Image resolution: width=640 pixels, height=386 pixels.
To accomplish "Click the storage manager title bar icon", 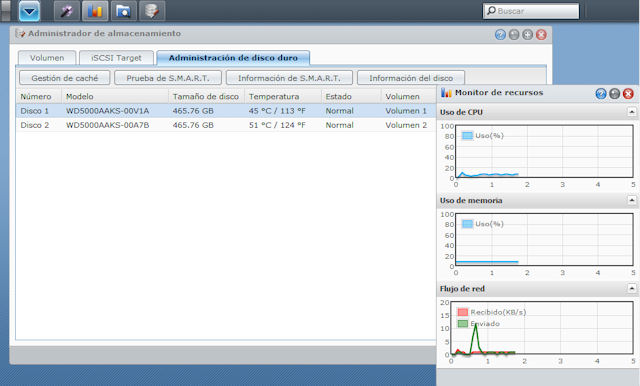I will pyautogui.click(x=20, y=33).
